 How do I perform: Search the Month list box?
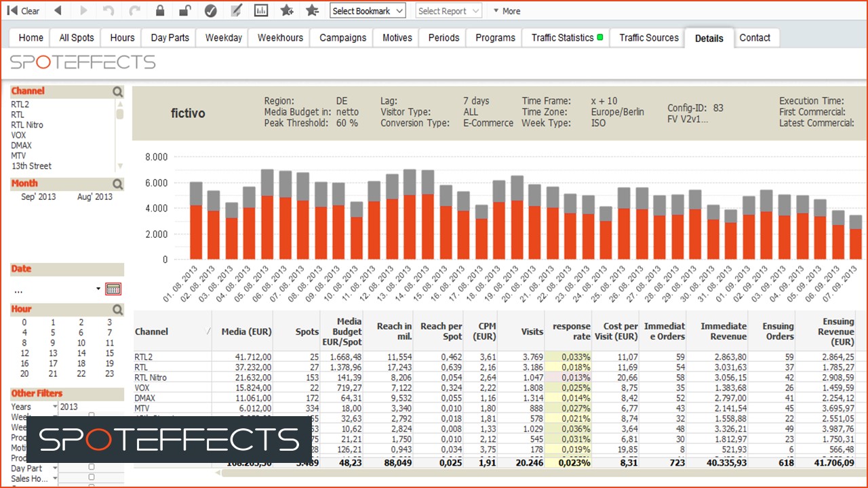tap(118, 184)
